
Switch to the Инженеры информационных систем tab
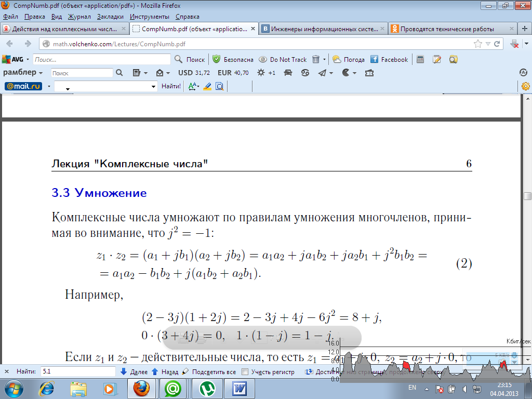click(324, 29)
